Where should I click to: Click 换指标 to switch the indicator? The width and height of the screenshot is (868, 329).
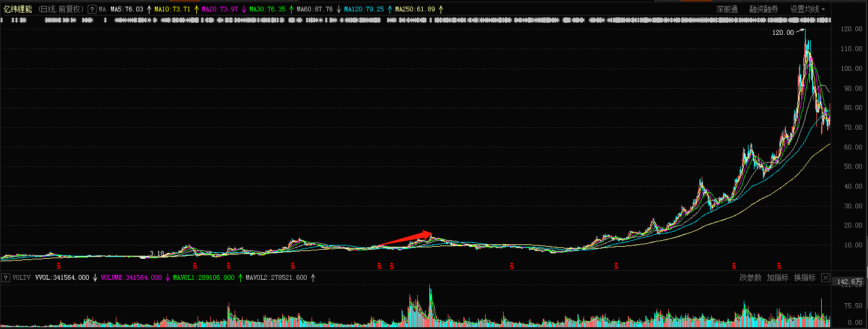point(804,277)
